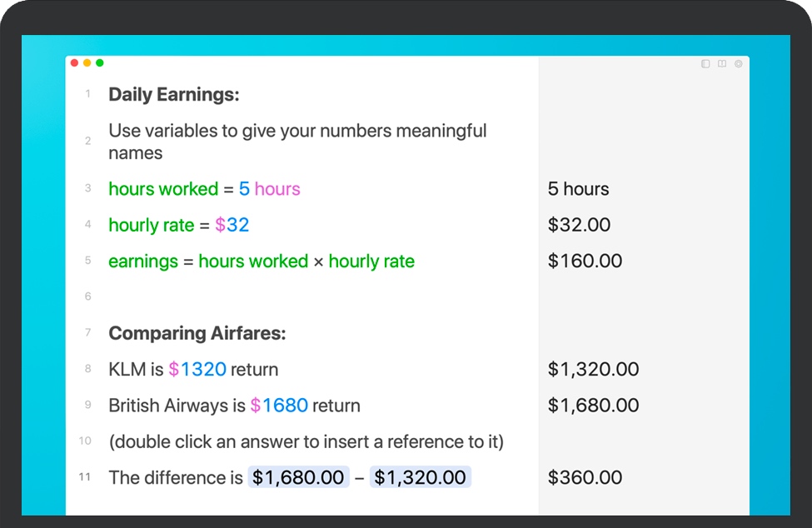Viewport: 812px width, 528px height.
Task: Click the Comparing Airfares heading line
Action: [x=197, y=333]
